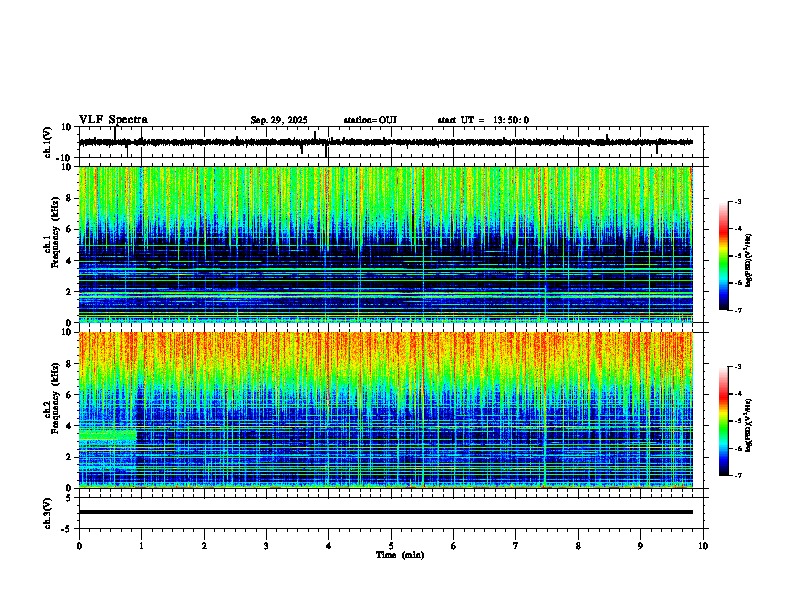The width and height of the screenshot is (792, 612).
Task: Click the "VLF Spectra" plot title
Action: (x=113, y=120)
